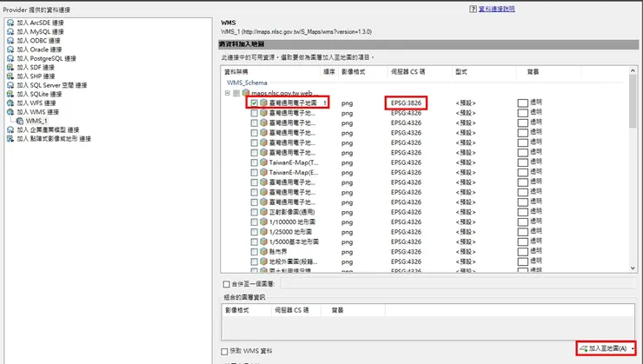Click the layer list vertical scrollbar thumb

coord(633,102)
